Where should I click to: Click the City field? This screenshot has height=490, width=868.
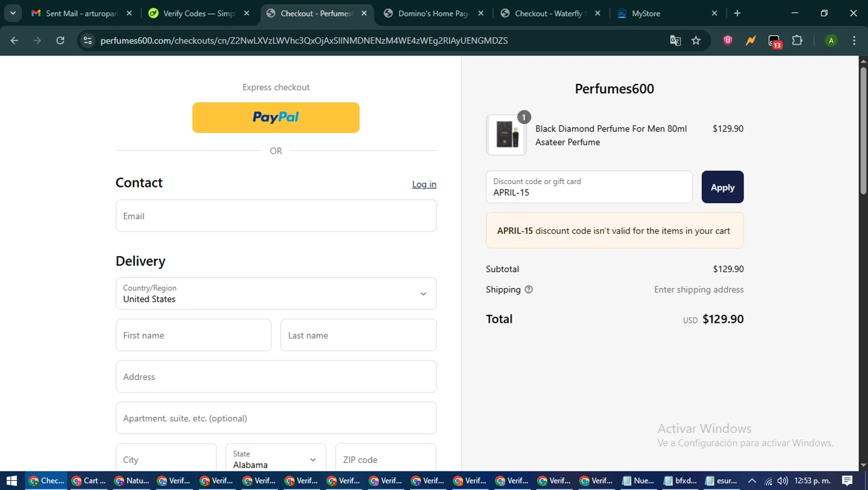[x=166, y=458]
